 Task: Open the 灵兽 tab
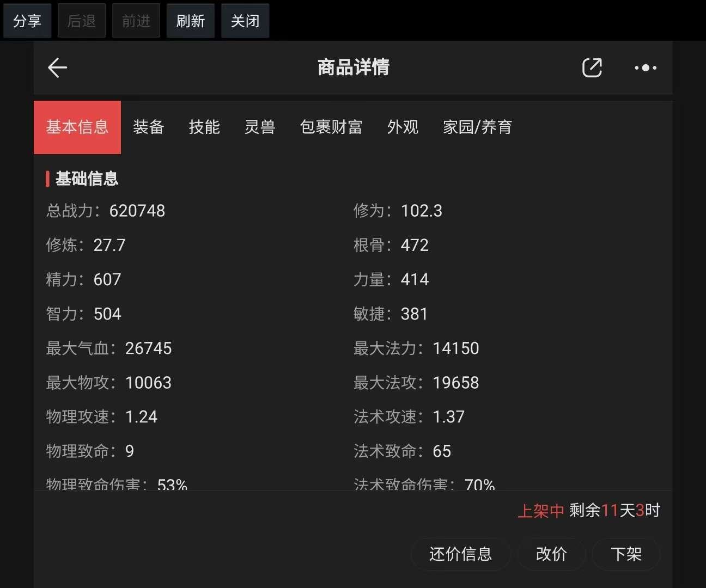(260, 127)
